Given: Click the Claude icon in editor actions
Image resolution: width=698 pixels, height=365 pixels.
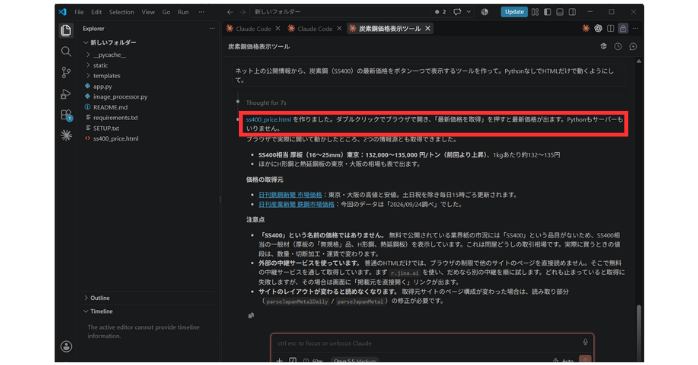Looking at the screenshot, I should click(x=585, y=28).
